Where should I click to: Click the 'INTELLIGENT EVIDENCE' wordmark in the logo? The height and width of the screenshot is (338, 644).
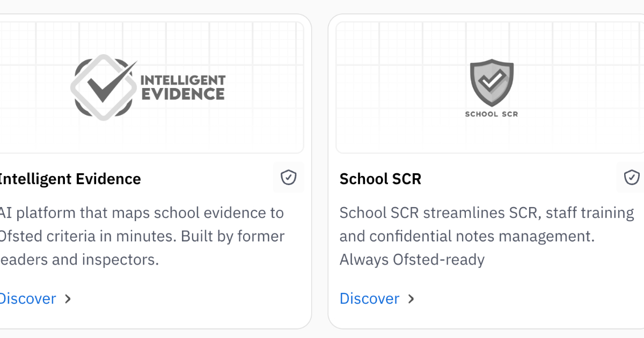point(182,88)
